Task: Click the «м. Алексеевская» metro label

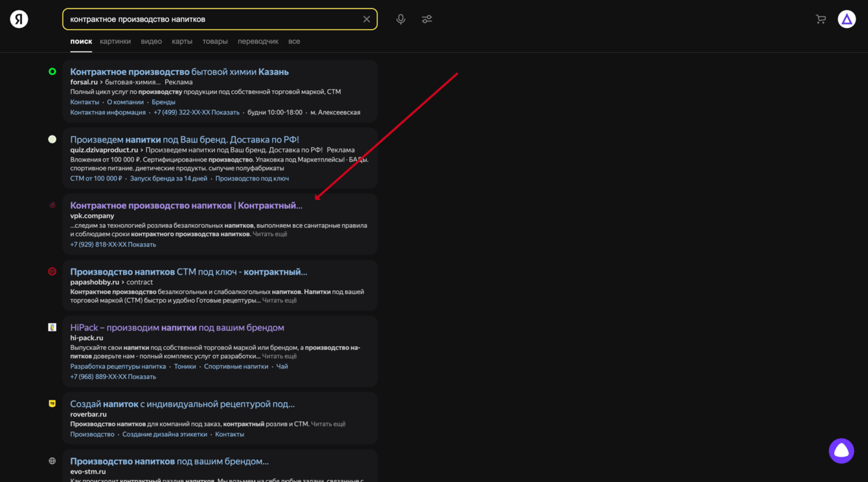Action: pos(336,113)
